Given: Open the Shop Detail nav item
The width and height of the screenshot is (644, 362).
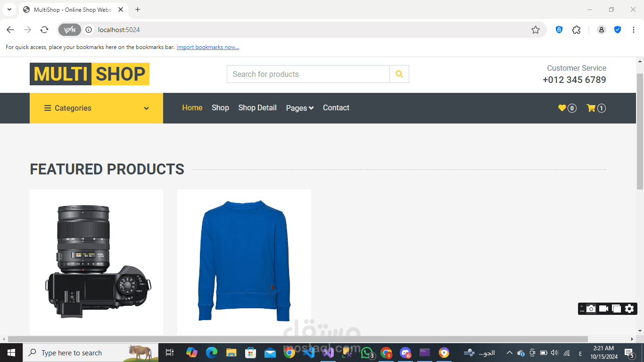Looking at the screenshot, I should click(x=257, y=108).
